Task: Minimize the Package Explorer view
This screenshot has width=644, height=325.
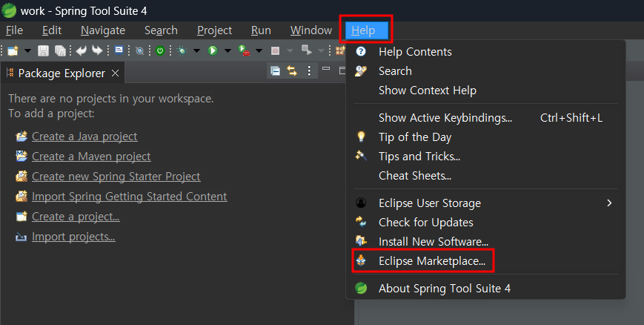Action: 326,69
